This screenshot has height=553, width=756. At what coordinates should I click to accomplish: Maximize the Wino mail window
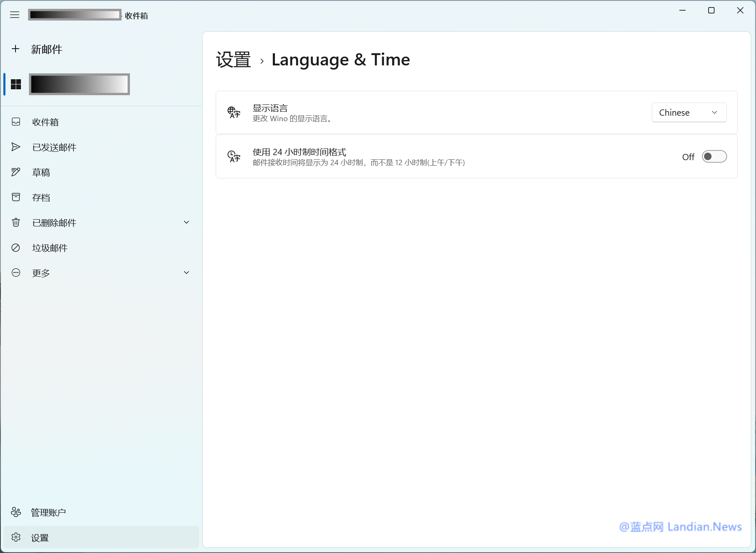point(711,10)
